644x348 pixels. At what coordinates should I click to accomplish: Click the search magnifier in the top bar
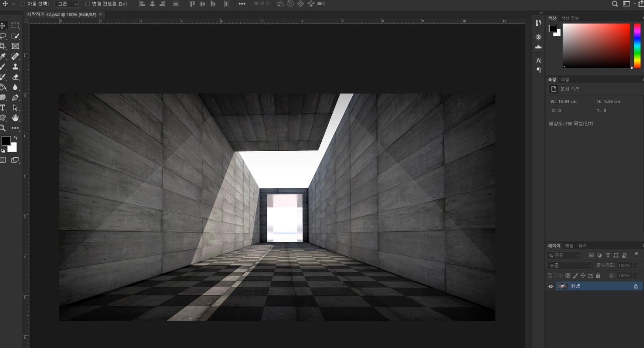[x=615, y=4]
